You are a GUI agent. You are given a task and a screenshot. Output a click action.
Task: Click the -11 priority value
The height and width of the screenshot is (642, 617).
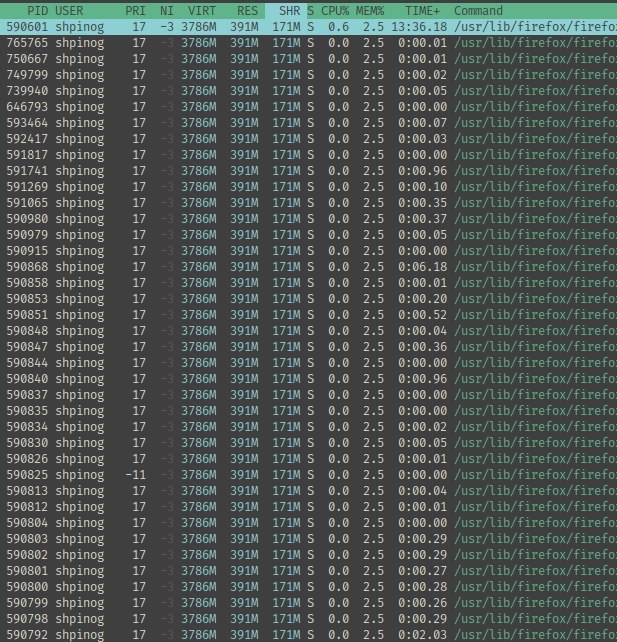136,474
